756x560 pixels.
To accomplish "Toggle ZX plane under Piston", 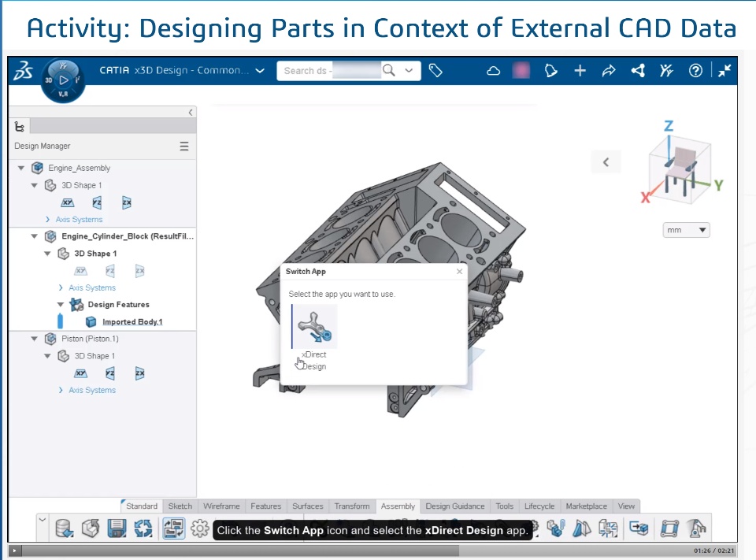I will [139, 373].
